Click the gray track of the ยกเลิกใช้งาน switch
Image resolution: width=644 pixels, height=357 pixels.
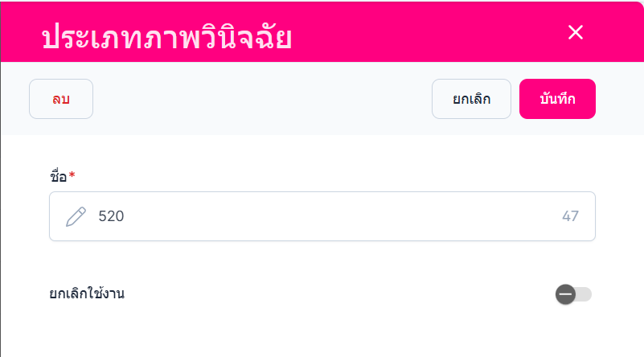[585, 294]
